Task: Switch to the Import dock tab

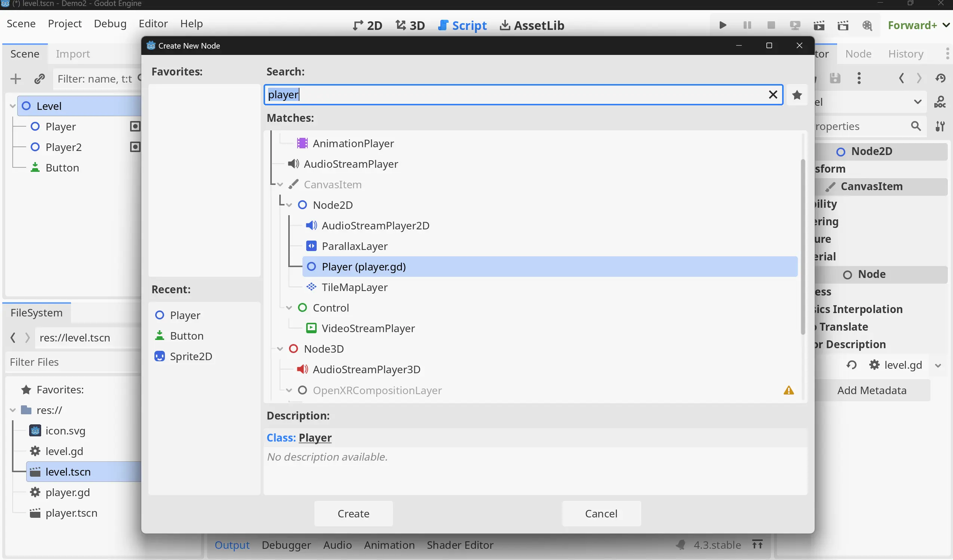Action: coord(73,54)
